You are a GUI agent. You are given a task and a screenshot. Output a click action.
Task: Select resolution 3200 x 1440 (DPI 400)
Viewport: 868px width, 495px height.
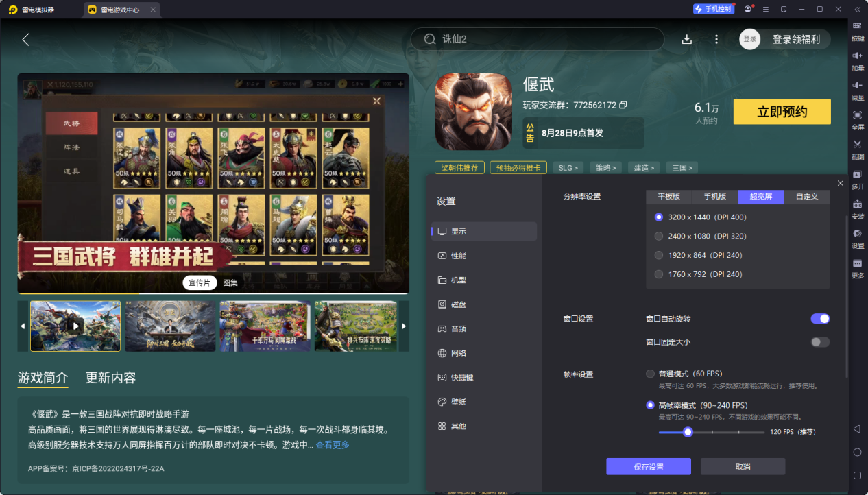(x=659, y=217)
